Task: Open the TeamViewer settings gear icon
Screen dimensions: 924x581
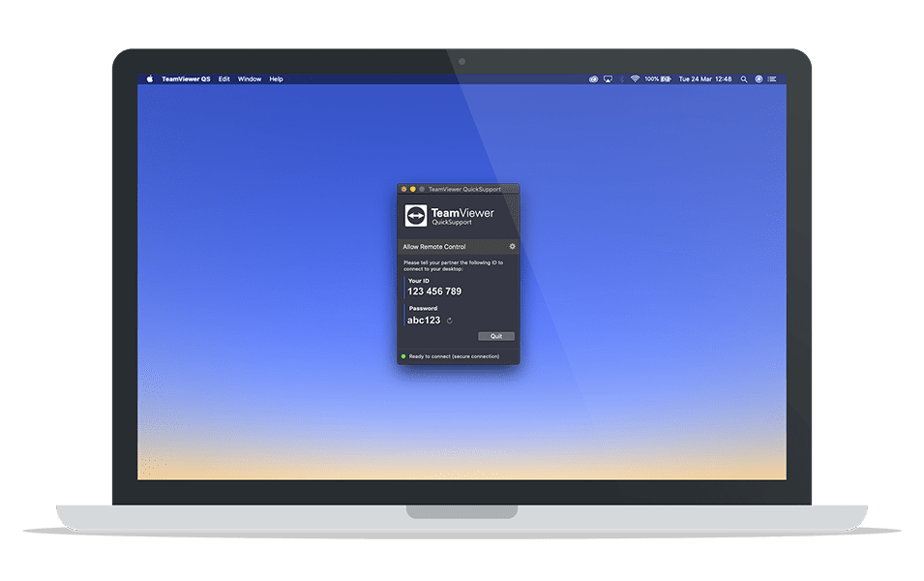Action: tap(512, 247)
